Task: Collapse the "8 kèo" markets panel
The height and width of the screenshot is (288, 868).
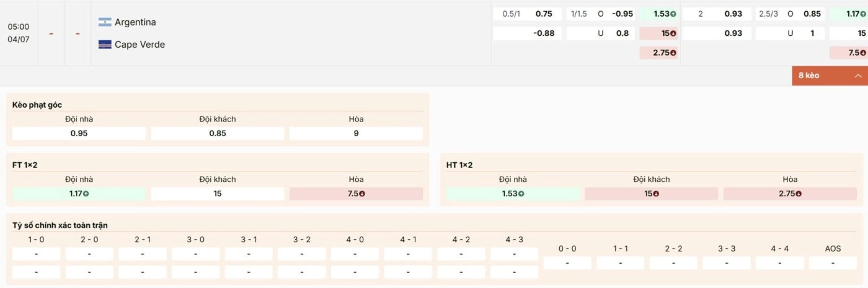Action: click(x=830, y=76)
